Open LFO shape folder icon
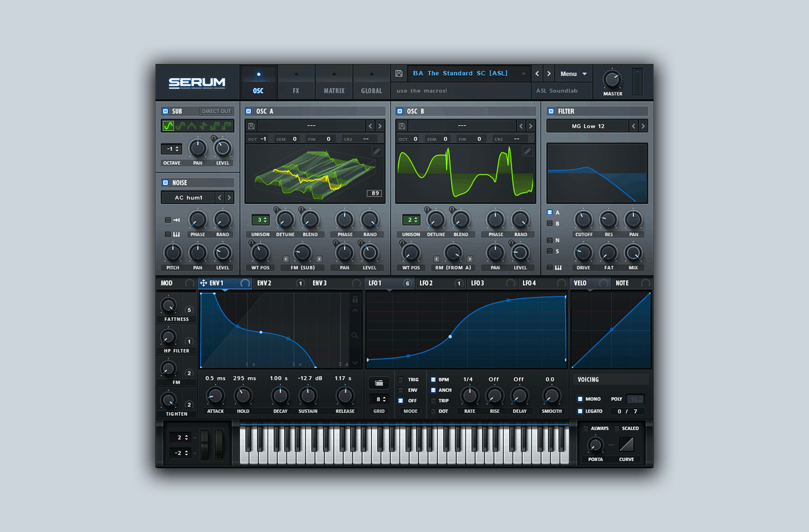 pyautogui.click(x=379, y=383)
